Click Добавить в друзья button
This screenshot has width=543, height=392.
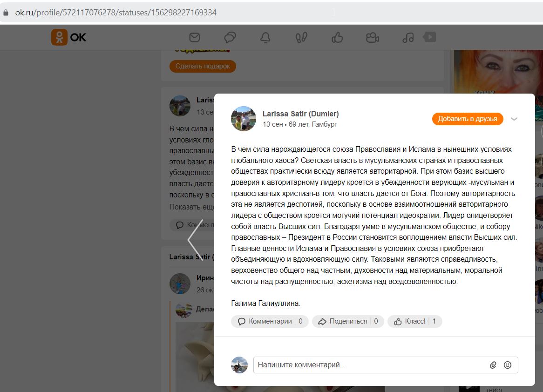tap(468, 119)
